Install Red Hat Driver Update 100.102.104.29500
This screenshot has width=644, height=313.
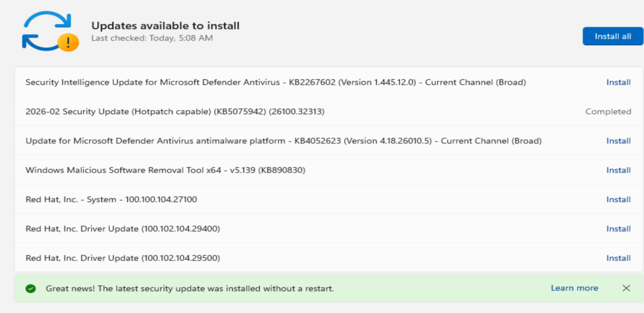coord(618,258)
